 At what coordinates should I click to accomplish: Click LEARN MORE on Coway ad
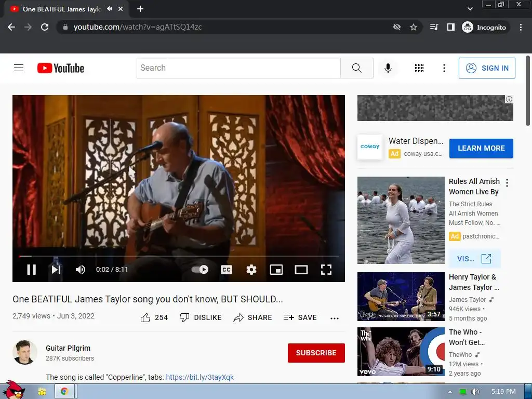point(481,148)
